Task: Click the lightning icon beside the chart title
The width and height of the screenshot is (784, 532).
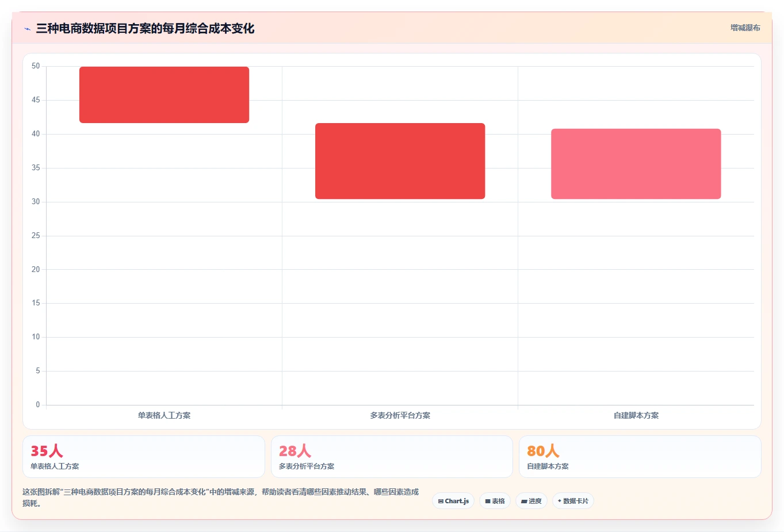Action: click(27, 29)
